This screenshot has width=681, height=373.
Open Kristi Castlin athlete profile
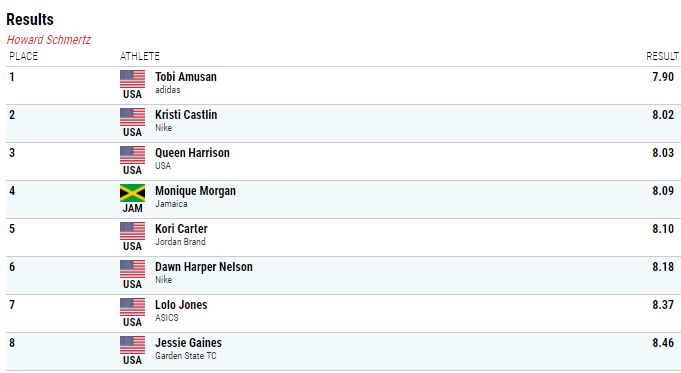[x=186, y=115]
